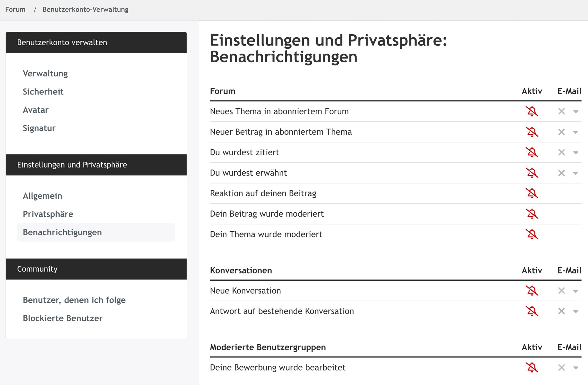Image resolution: width=588 pixels, height=385 pixels.
Task: Select Sicherheit in the sidebar
Action: [x=43, y=92]
